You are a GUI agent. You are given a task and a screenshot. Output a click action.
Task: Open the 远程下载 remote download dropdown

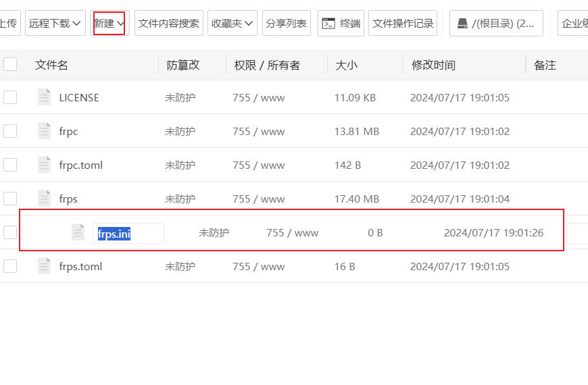pyautogui.click(x=55, y=23)
